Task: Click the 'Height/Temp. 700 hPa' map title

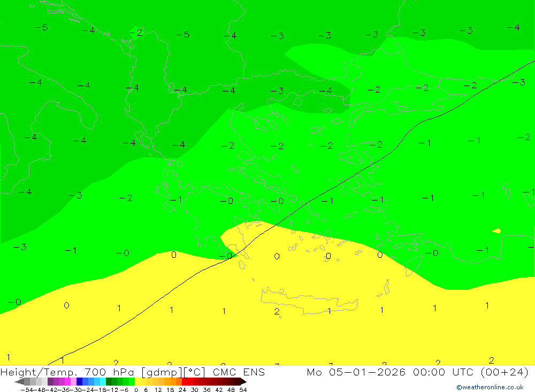Action: click(67, 372)
